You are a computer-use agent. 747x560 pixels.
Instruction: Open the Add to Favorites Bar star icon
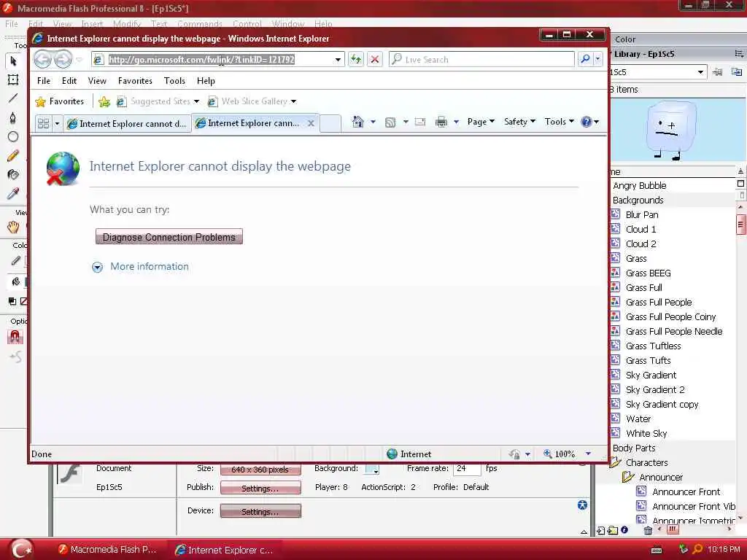tap(104, 101)
